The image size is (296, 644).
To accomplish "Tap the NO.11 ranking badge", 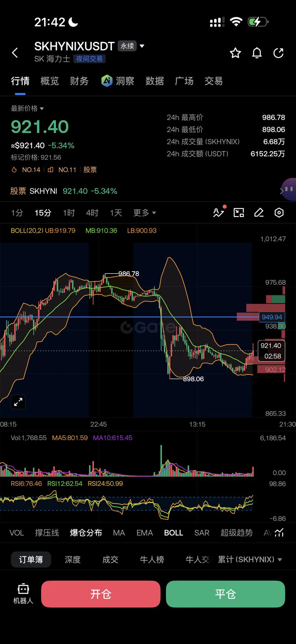I will [62, 170].
